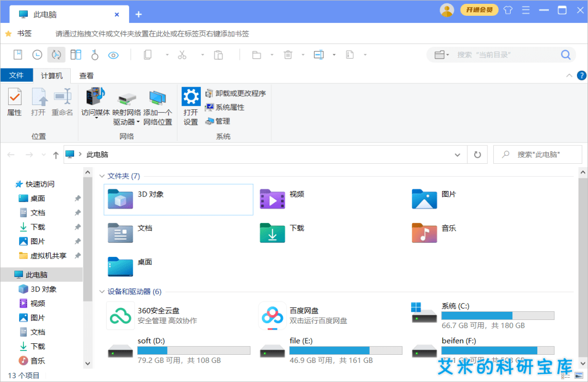Click the 搜索"此电脑" search field
Image resolution: width=588 pixels, height=382 pixels.
[x=538, y=155]
